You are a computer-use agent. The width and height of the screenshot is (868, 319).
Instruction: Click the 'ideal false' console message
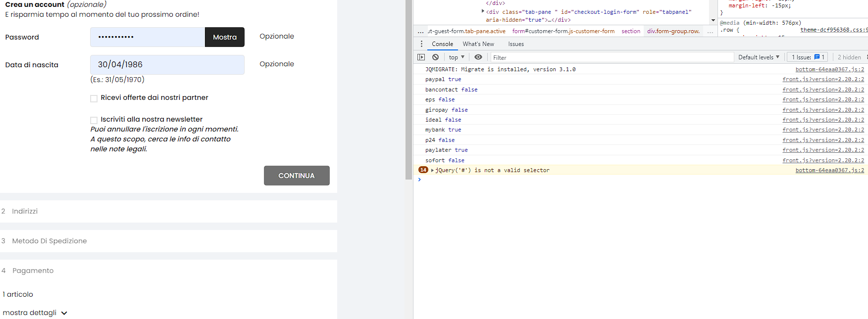[443, 120]
